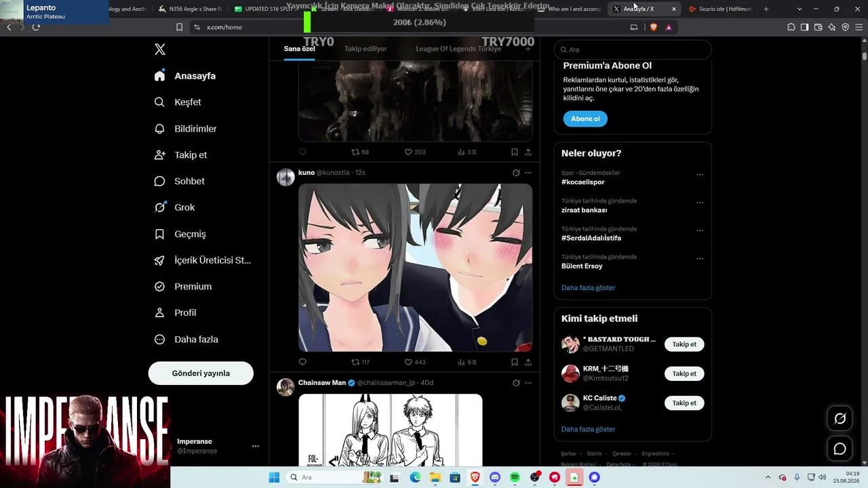Open the Sicario izle browser tab
Viewport: 868px width, 488px height.
click(719, 9)
